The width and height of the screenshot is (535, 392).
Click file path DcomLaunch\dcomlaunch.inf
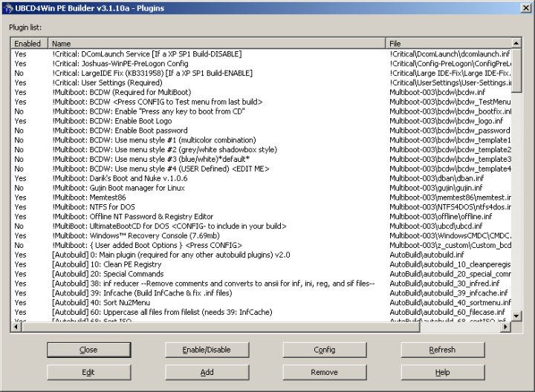[x=450, y=54]
